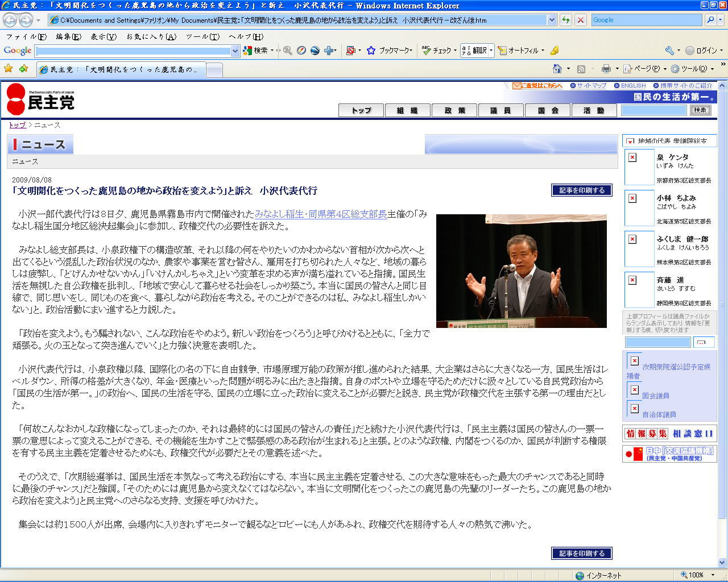Click the Google toolbar blue globe icon
Image resolution: width=728 pixels, height=582 pixels.
click(315, 51)
